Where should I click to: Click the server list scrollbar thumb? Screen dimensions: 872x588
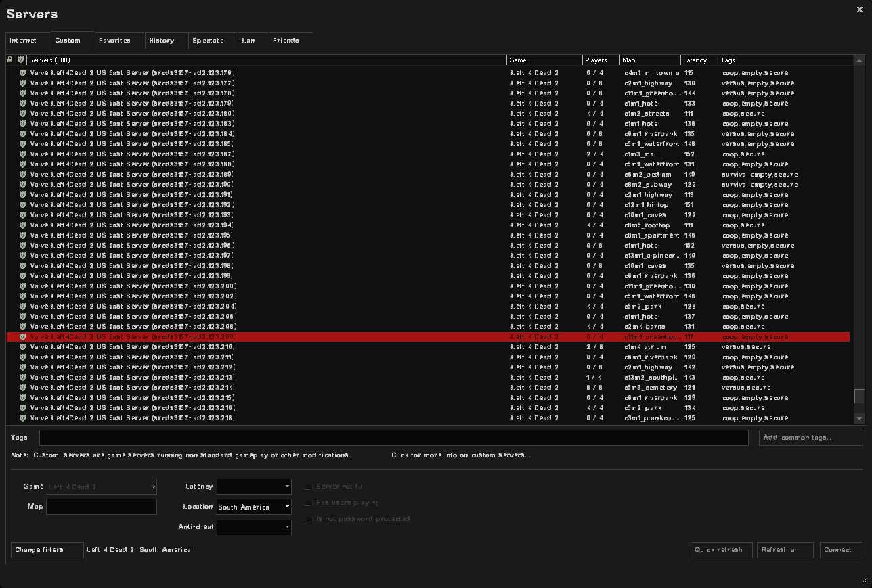coord(860,396)
